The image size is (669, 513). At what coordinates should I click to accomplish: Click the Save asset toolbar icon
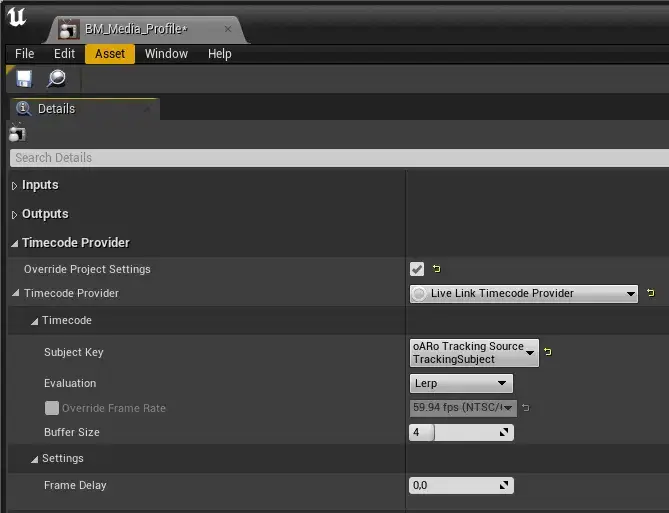click(24, 78)
